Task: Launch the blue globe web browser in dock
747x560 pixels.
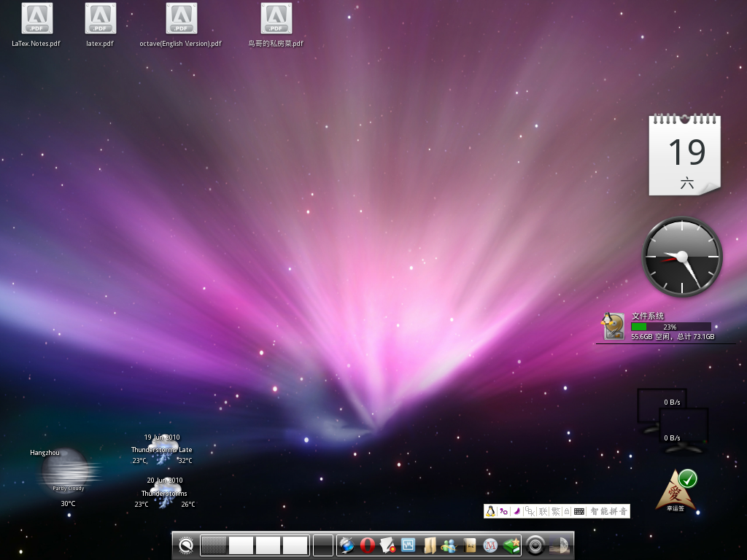Action: [x=347, y=545]
